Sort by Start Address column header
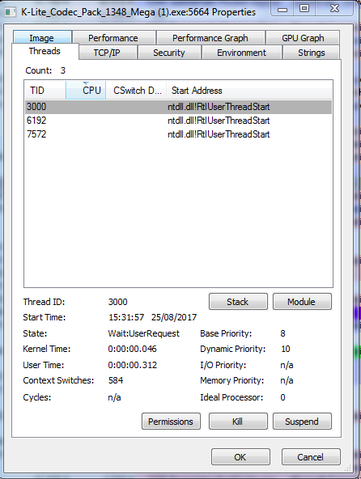This screenshot has width=361, height=479. 249,90
